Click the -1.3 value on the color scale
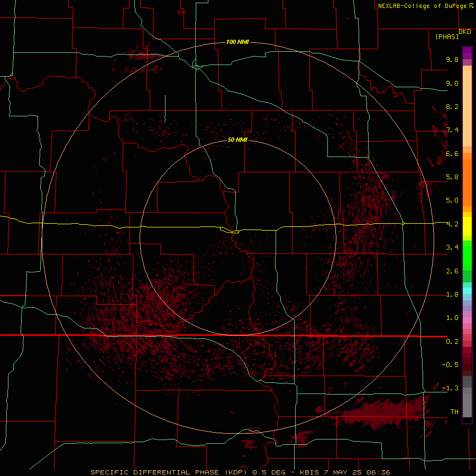The image size is (476, 476). click(x=450, y=388)
